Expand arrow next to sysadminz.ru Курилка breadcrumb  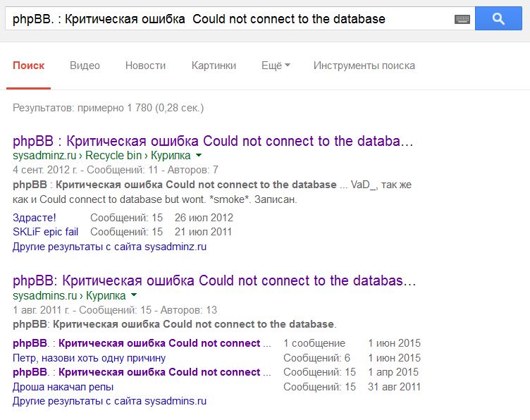pos(199,156)
